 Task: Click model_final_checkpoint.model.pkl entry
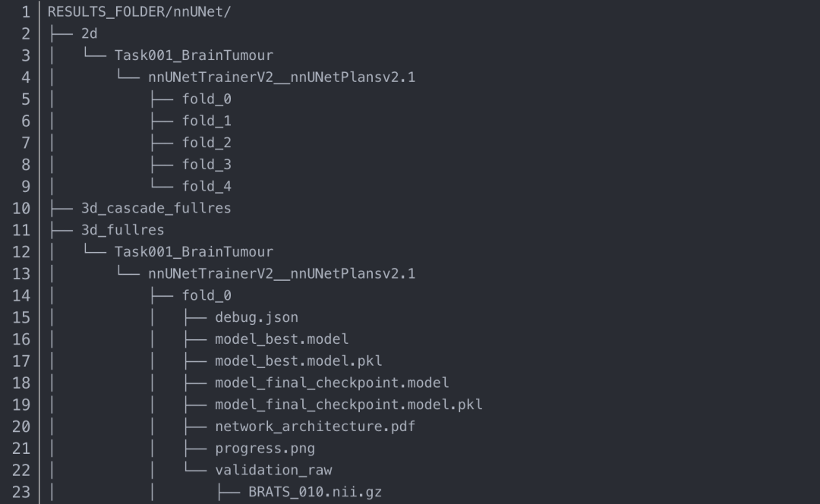click(x=348, y=405)
